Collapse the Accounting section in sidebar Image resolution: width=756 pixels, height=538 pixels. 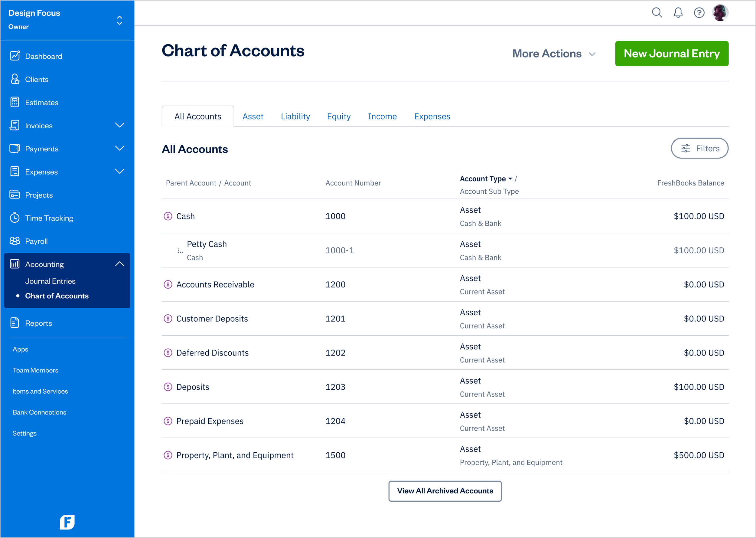click(x=120, y=264)
